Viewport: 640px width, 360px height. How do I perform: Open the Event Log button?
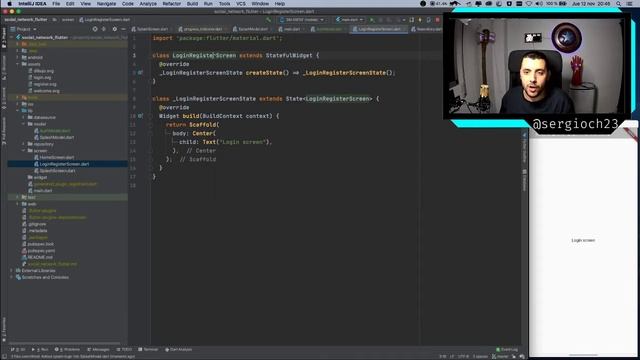click(507, 350)
